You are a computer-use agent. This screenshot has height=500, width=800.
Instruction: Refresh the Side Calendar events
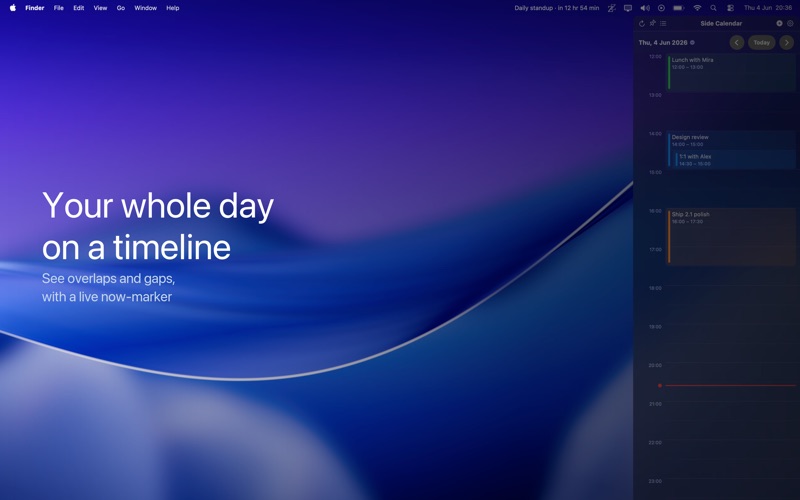[642, 23]
